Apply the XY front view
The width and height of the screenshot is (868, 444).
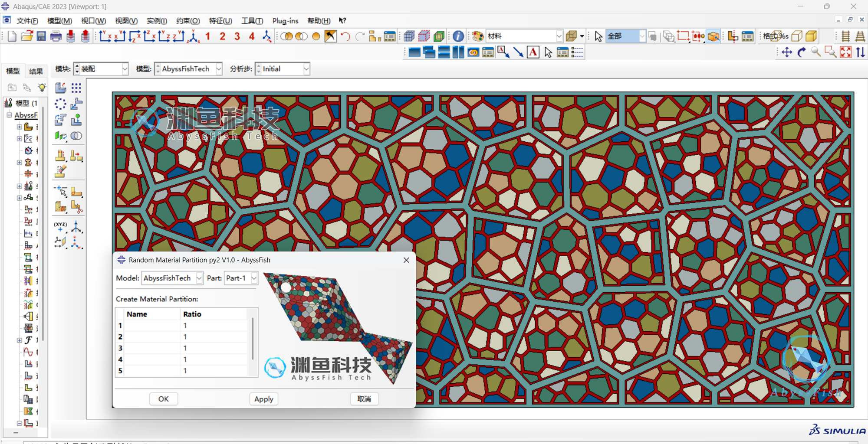105,36
